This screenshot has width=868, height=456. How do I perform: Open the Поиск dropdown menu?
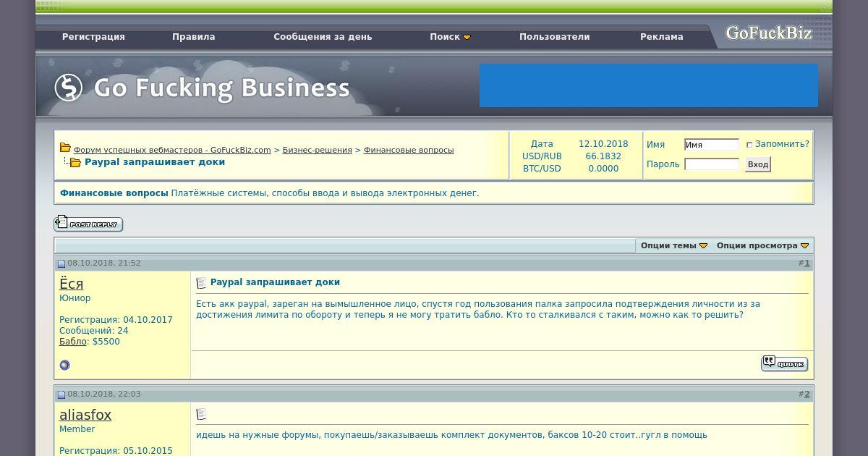click(450, 37)
